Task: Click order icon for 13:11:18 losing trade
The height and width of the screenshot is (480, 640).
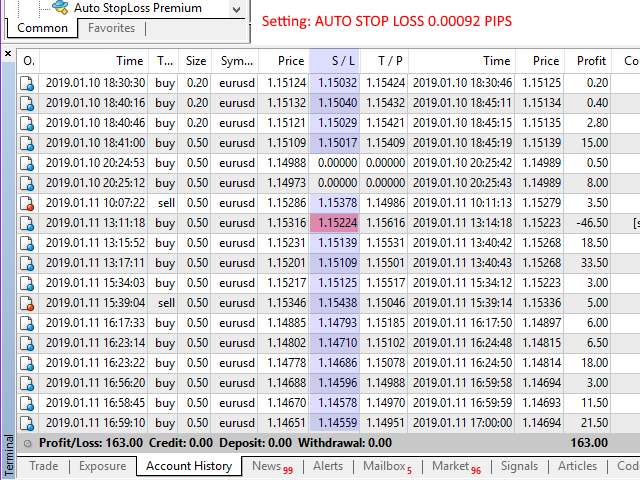Action: coord(28,223)
